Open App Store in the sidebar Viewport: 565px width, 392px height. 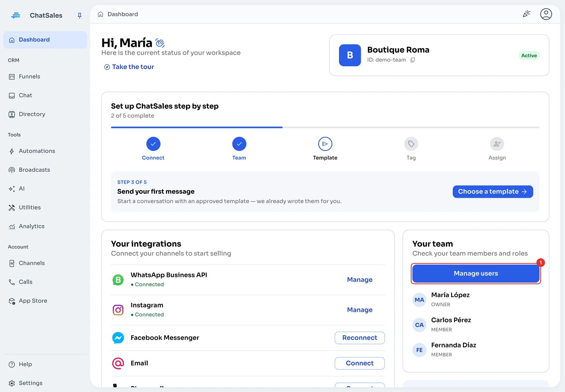[x=45, y=301]
